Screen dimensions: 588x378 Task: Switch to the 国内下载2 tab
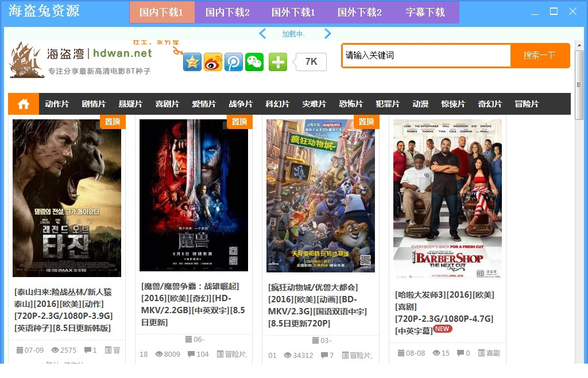click(x=227, y=13)
